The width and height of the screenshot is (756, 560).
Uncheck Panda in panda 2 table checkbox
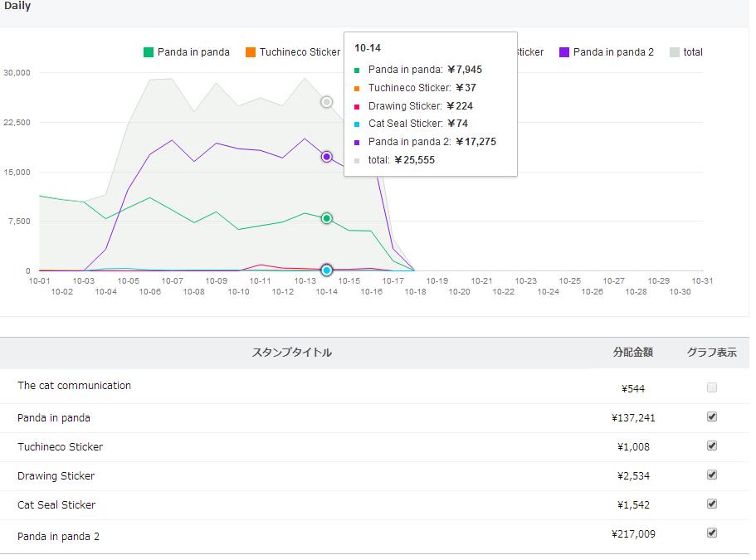coord(712,533)
